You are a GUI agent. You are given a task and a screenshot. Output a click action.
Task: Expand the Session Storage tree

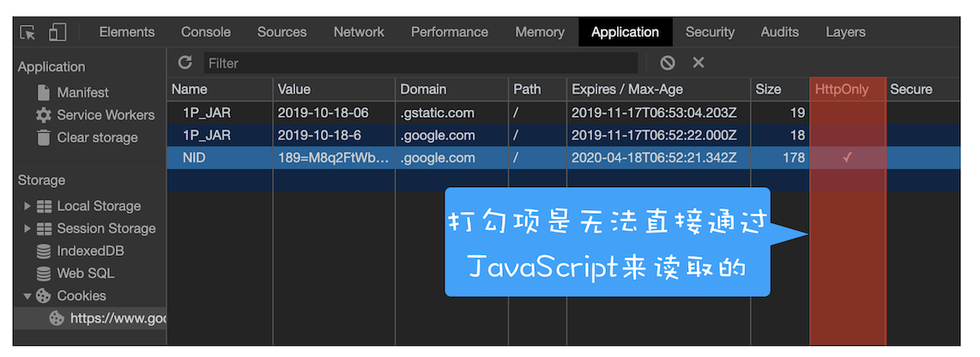tap(27, 228)
